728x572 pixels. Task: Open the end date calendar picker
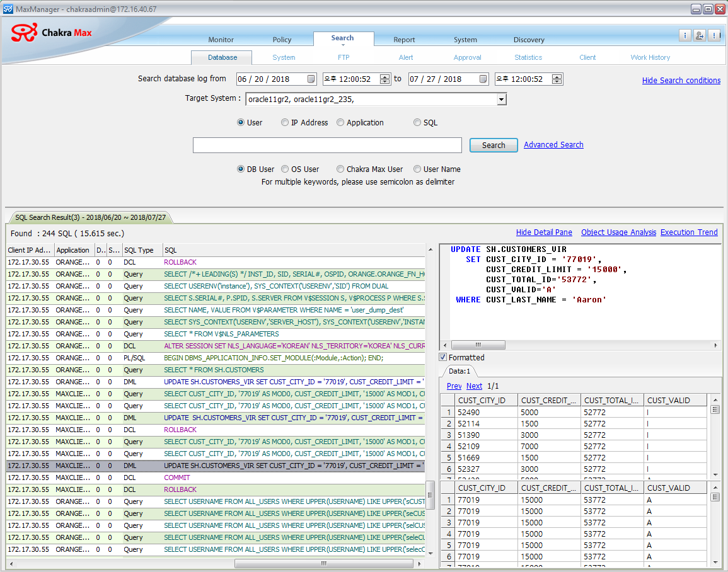coord(483,79)
